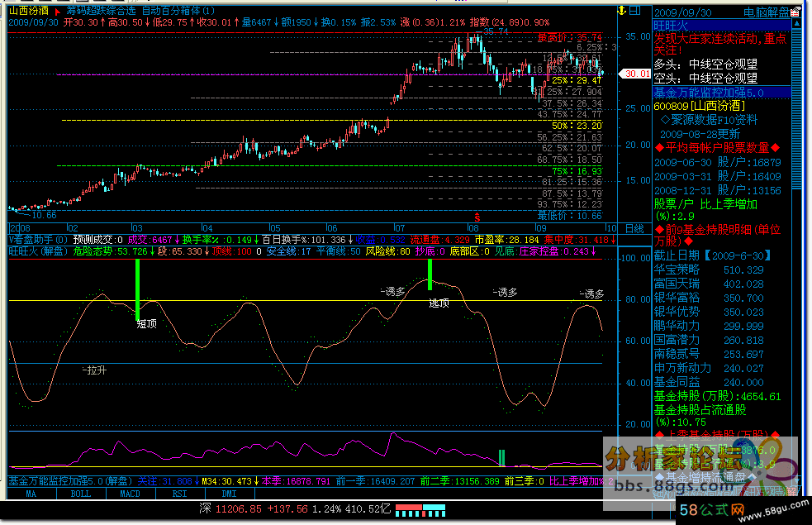
Task: Click the 基金万能监控加强5.0(解盘) sub-chart title
Action: click(70, 481)
